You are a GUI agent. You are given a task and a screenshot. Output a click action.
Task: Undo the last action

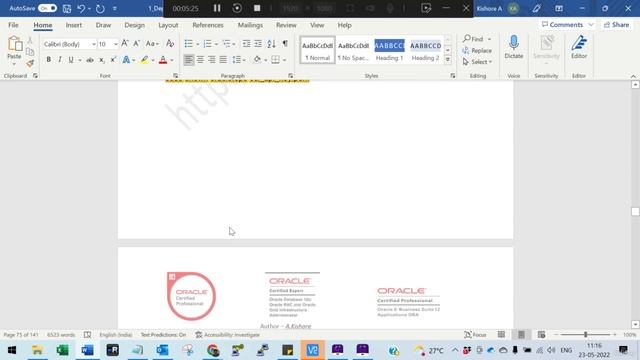tap(81, 8)
